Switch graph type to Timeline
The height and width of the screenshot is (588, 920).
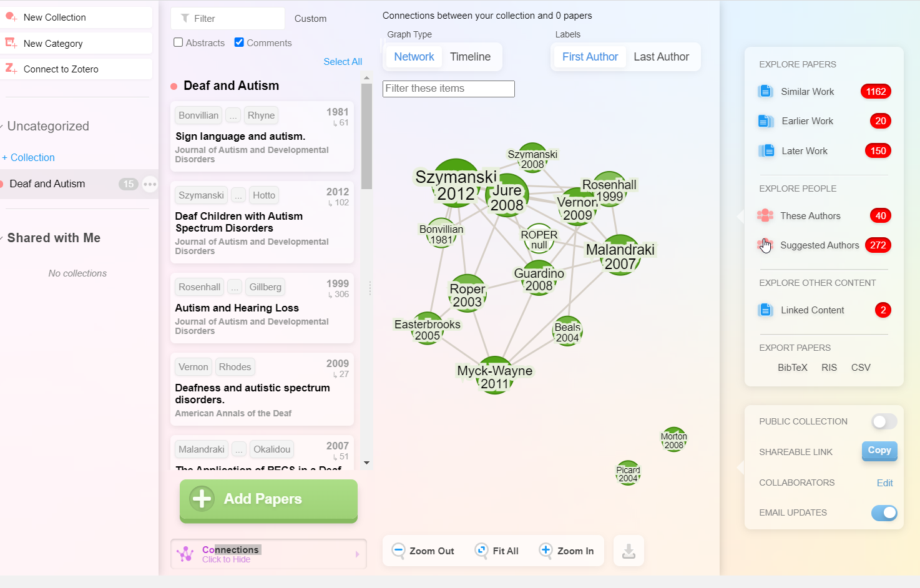(x=470, y=57)
